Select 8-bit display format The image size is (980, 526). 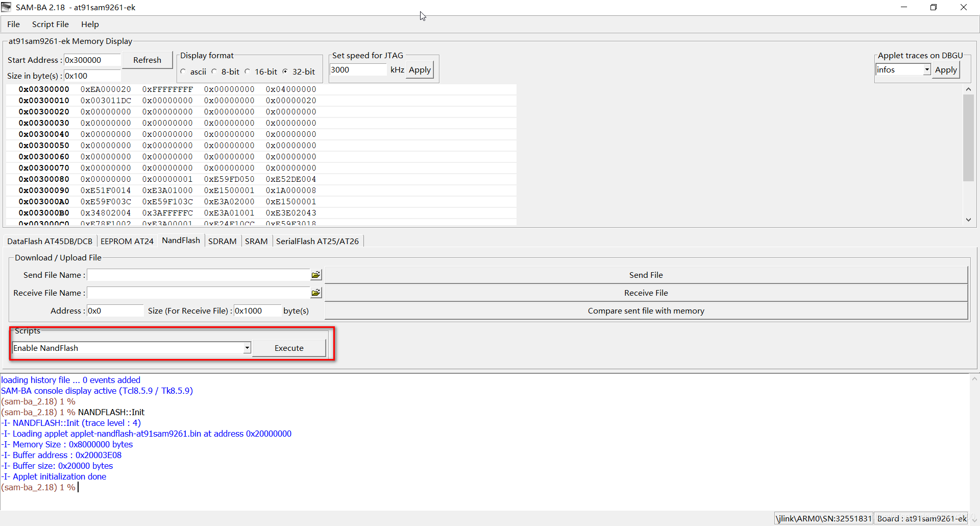pyautogui.click(x=214, y=71)
